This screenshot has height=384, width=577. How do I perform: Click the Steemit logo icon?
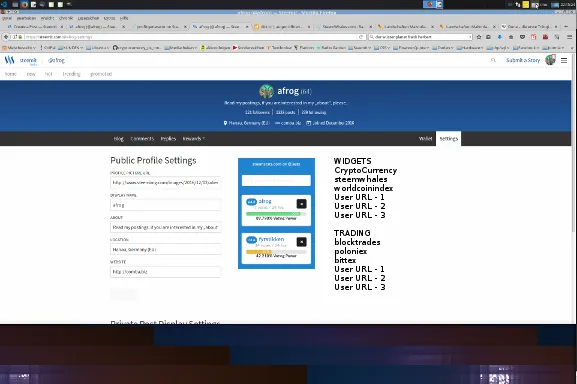pyautogui.click(x=9, y=60)
